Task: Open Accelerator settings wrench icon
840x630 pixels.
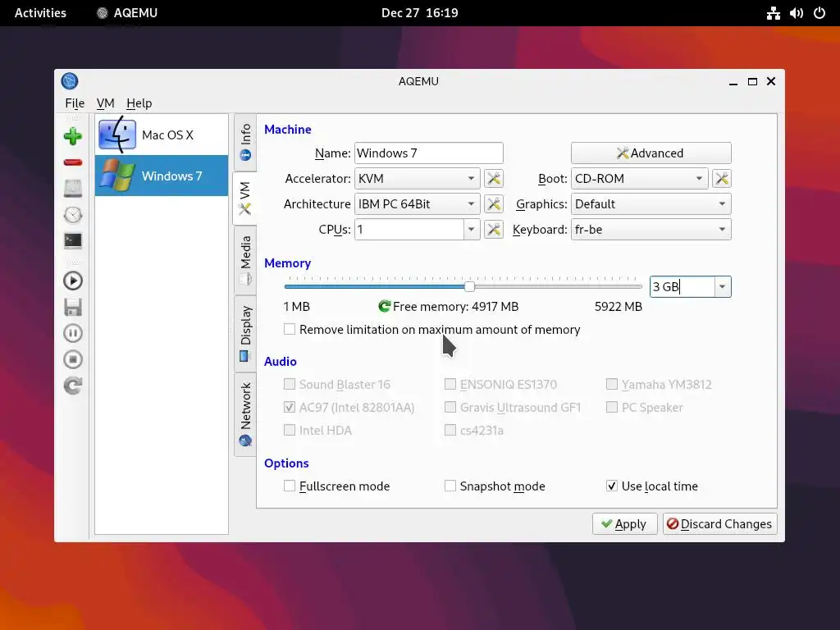Action: 493,178
